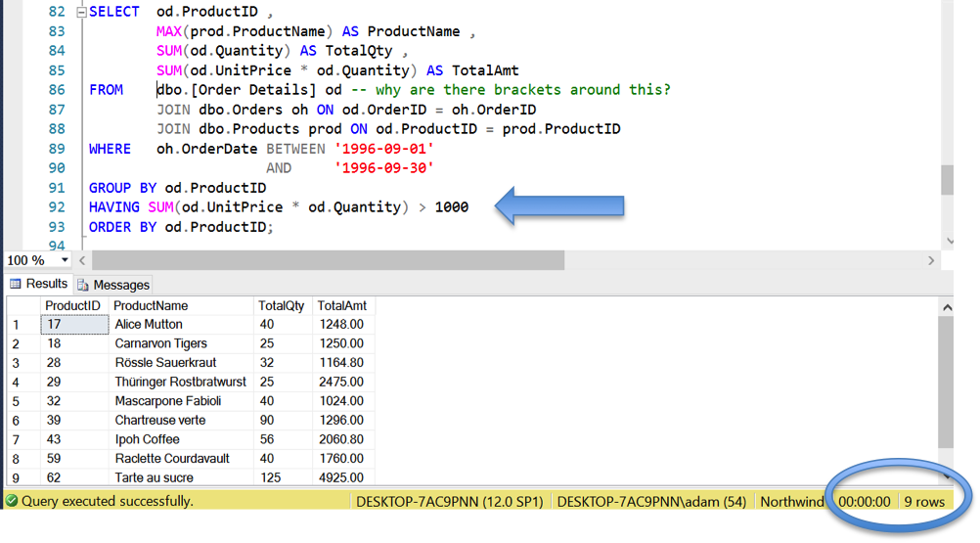Select the 2475.00 TotalAmt cell
980x543 pixels.
(342, 382)
